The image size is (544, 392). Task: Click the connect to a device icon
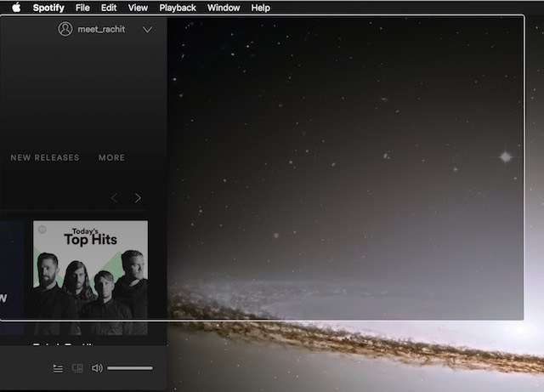pos(77,368)
